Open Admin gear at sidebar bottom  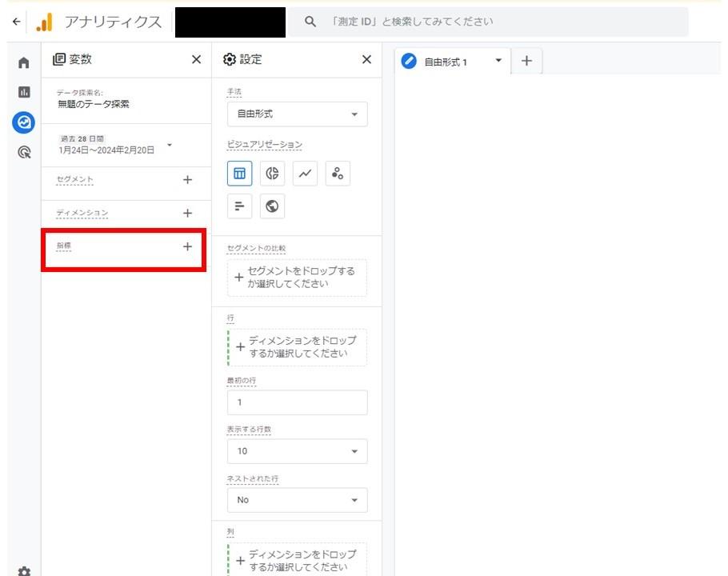[x=24, y=570]
